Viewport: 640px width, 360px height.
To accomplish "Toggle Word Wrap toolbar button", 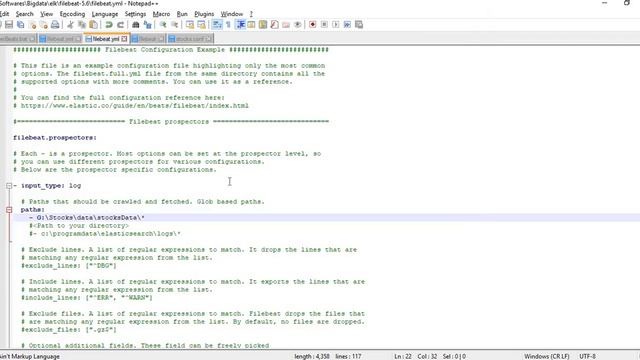I will [217, 25].
